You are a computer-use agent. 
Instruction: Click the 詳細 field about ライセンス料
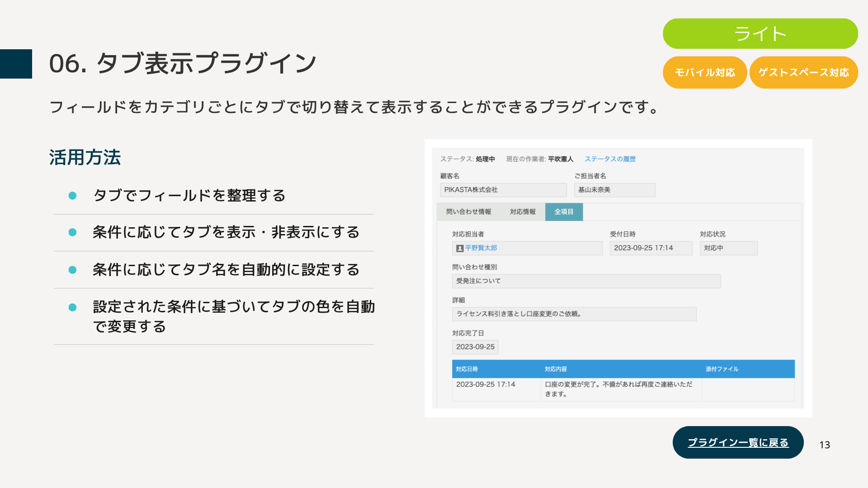pyautogui.click(x=574, y=314)
